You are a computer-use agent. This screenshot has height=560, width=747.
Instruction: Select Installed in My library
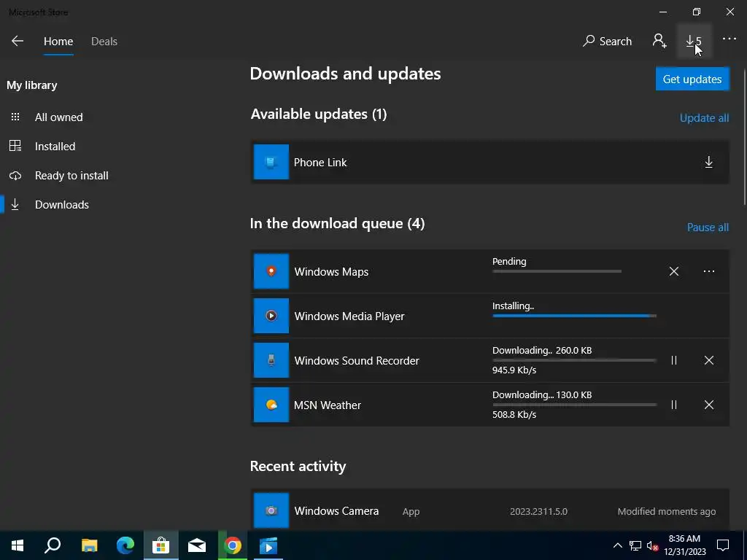point(55,146)
